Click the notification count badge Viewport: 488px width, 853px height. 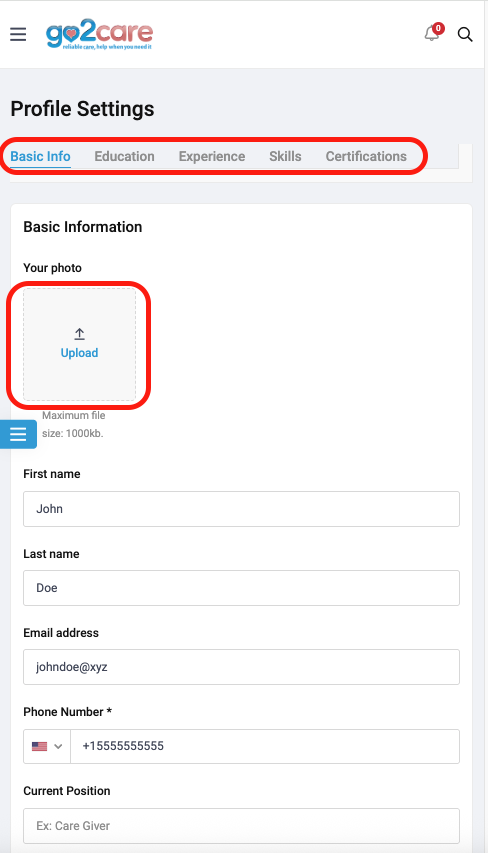point(438,28)
